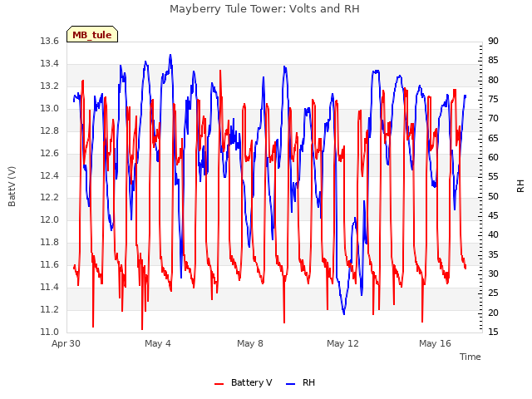532x399 pixels.
Task: Toggle the Battery V legend entry
Action: pos(244,382)
